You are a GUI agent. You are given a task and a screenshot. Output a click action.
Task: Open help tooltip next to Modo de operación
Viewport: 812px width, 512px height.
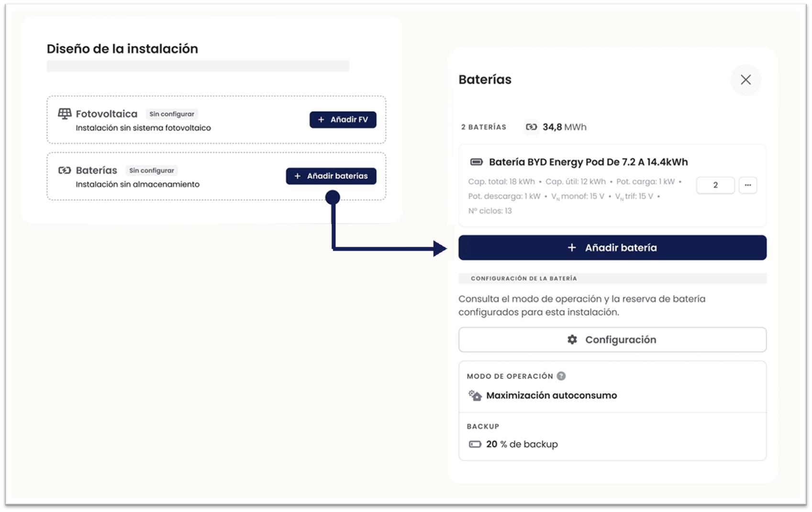[x=561, y=376]
